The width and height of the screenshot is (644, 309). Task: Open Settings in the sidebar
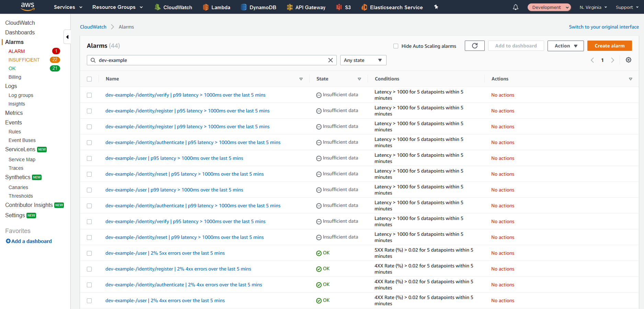pos(15,215)
